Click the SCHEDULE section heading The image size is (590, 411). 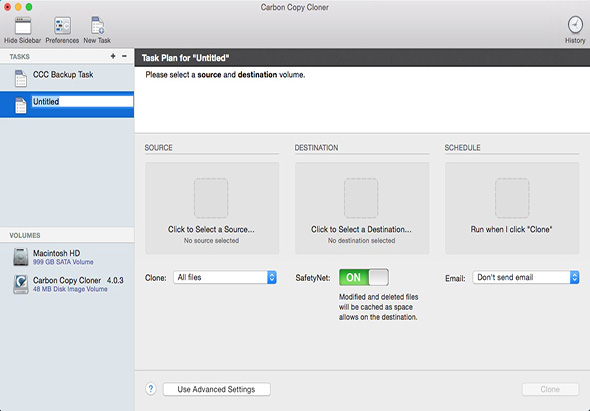pyautogui.click(x=462, y=148)
